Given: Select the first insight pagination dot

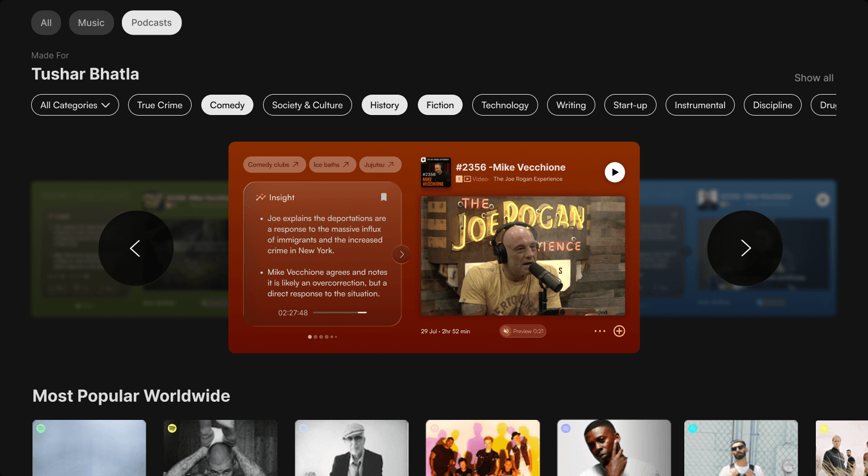Looking at the screenshot, I should [310, 337].
